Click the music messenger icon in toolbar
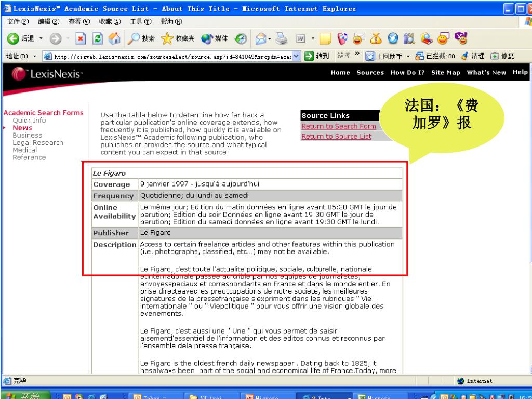532x399 pixels. (x=342, y=38)
